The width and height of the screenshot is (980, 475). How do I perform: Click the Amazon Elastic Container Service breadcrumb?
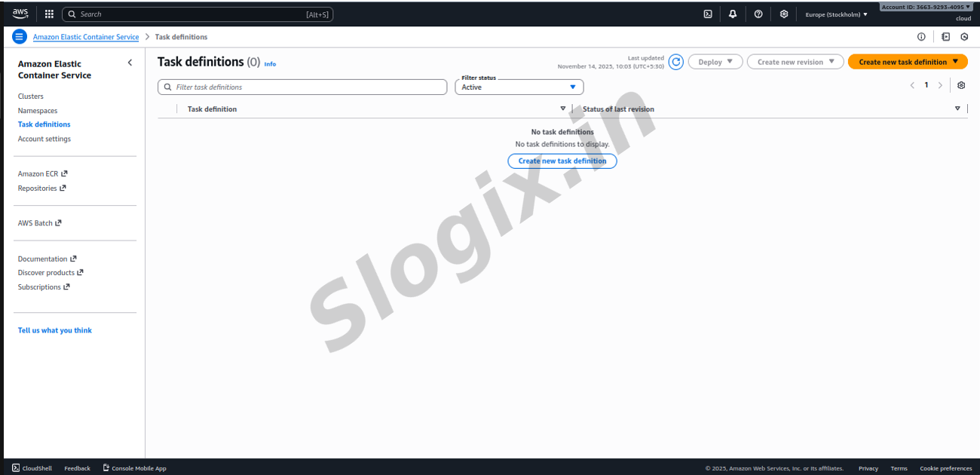[86, 37]
